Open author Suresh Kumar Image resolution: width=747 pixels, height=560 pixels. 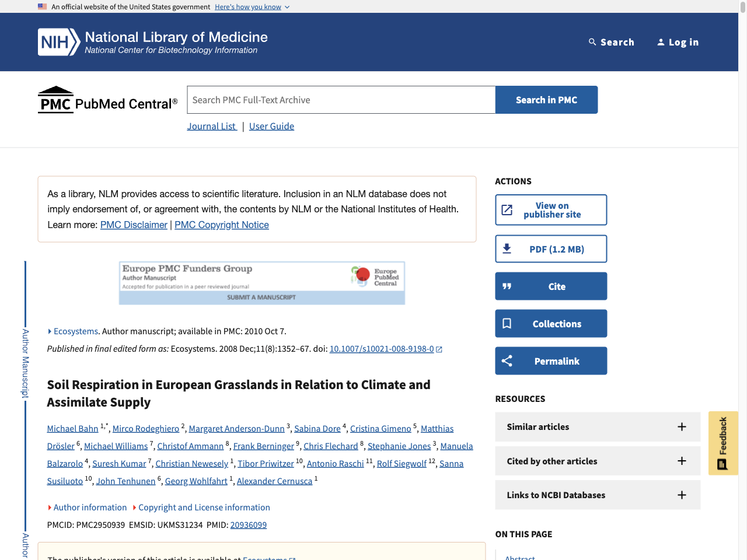click(x=119, y=464)
